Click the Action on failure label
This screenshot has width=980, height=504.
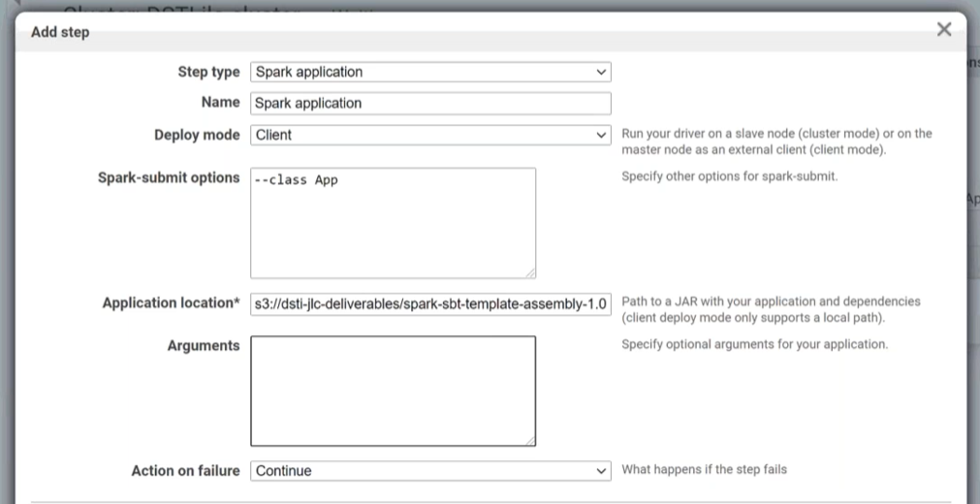pos(185,471)
